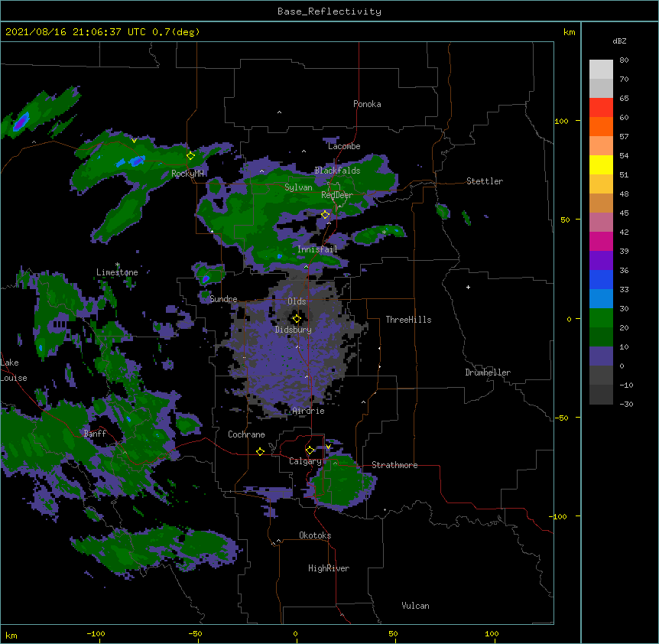Click the -30 value on dBZ legend
This screenshot has height=644, width=659.
tap(626, 405)
